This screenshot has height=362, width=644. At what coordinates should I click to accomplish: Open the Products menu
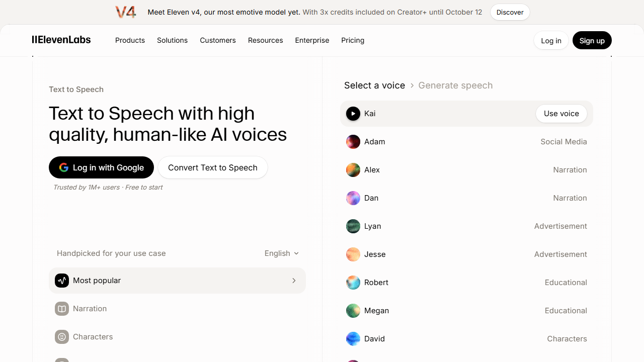click(x=130, y=40)
